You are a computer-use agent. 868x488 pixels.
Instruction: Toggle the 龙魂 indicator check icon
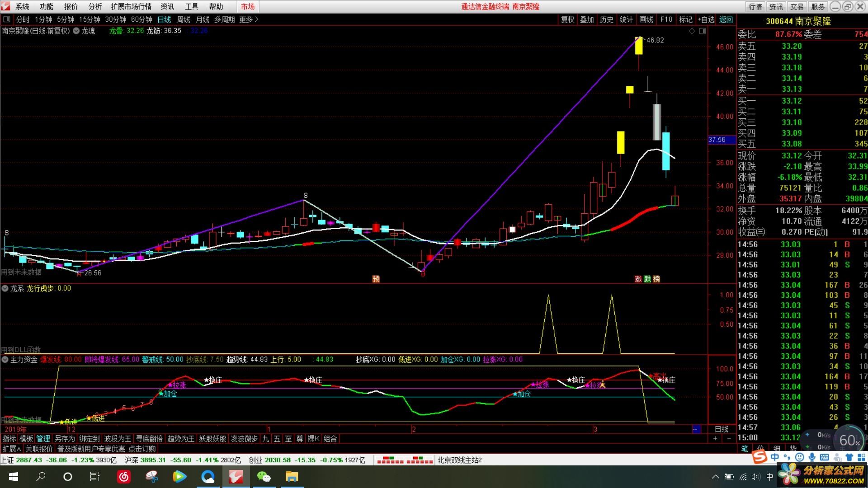pyautogui.click(x=76, y=31)
